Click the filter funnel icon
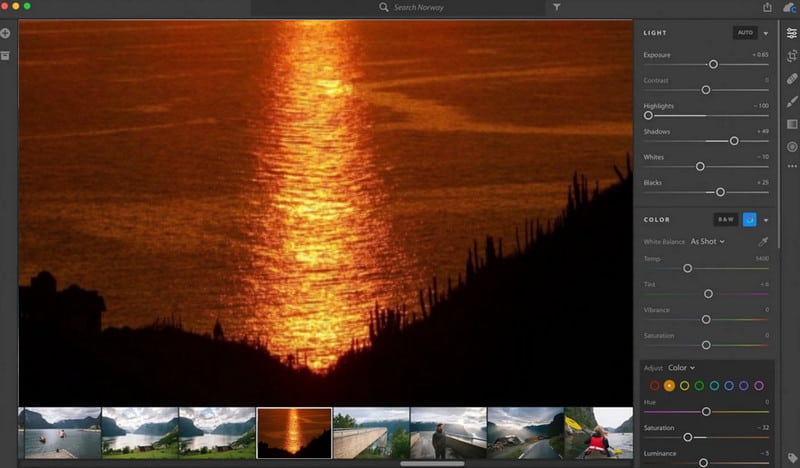 coord(556,7)
